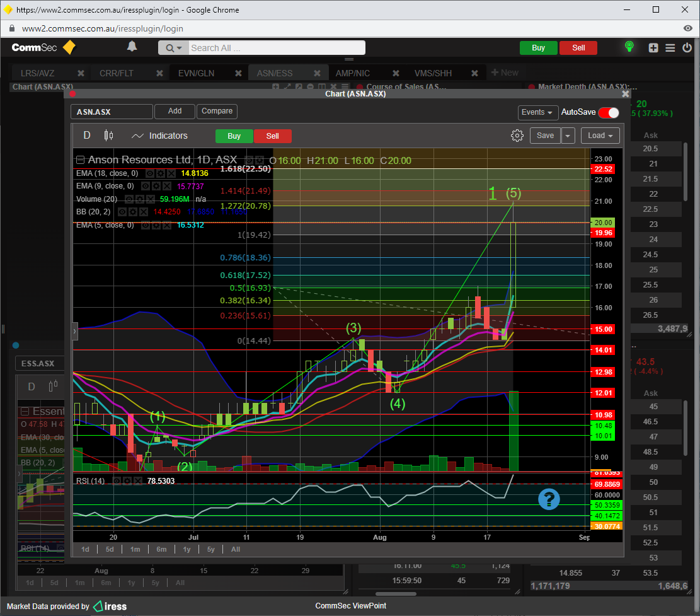This screenshot has height=616, width=700.
Task: Click the Search All input field
Action: pos(276,48)
